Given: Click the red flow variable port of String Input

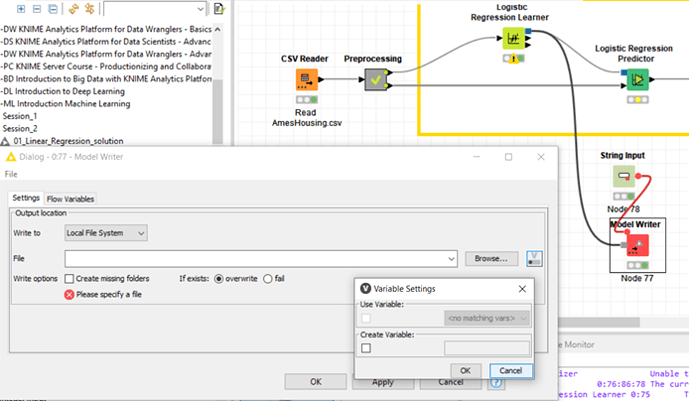Looking at the screenshot, I should (638, 176).
